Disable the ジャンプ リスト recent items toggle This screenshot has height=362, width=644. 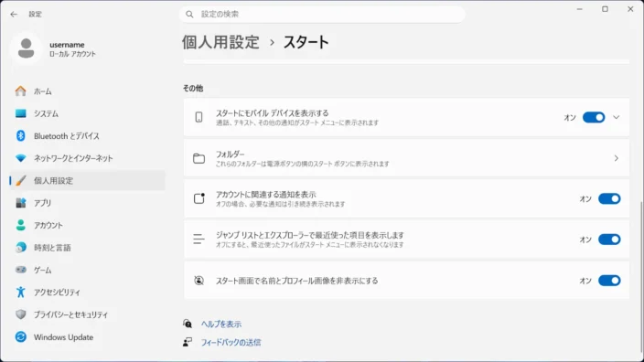[x=609, y=240]
